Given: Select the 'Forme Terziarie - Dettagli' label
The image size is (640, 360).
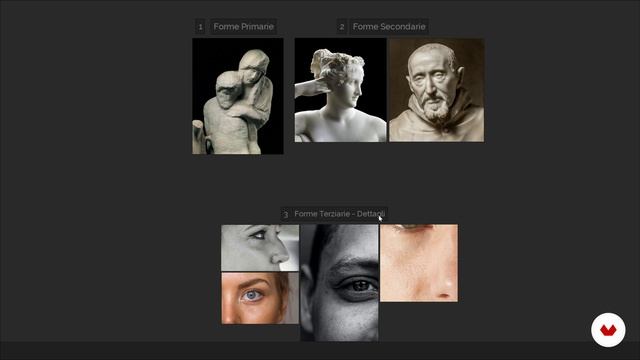Looking at the screenshot, I should pos(339,214).
